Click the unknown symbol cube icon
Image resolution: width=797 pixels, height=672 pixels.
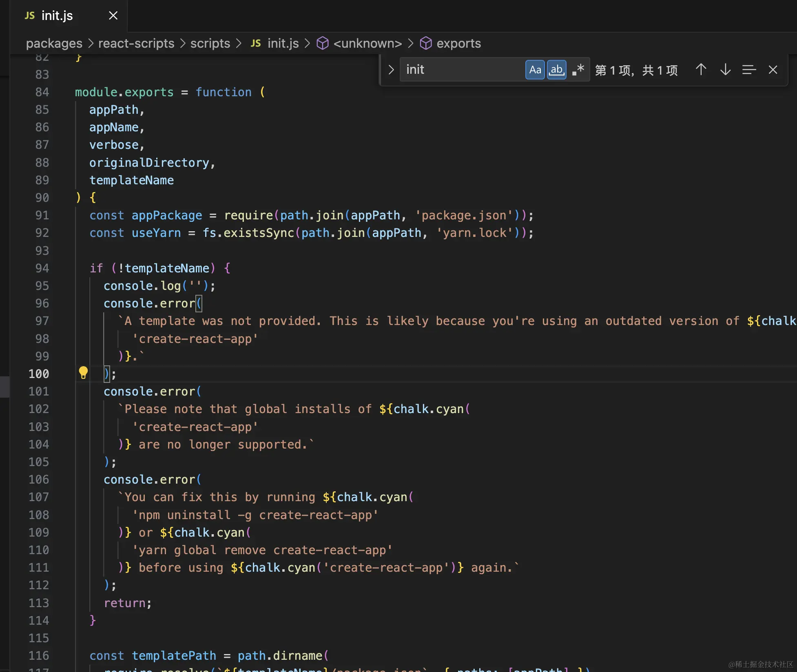coord(323,43)
